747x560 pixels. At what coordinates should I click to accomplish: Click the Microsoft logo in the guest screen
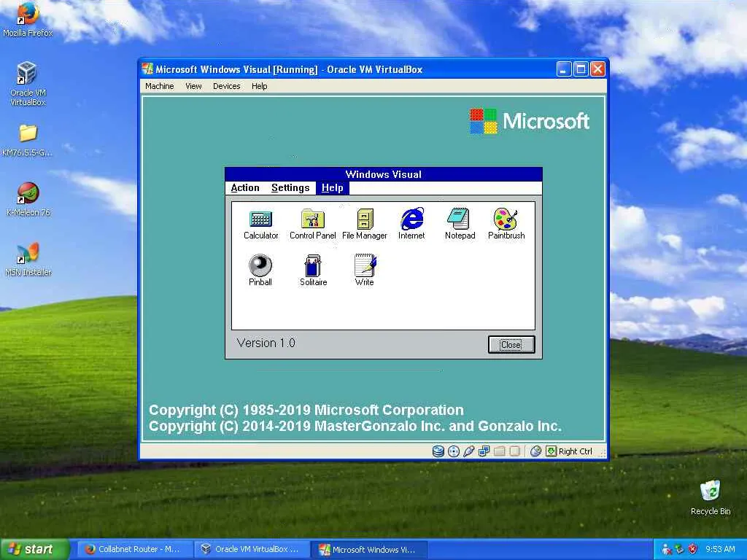(529, 121)
